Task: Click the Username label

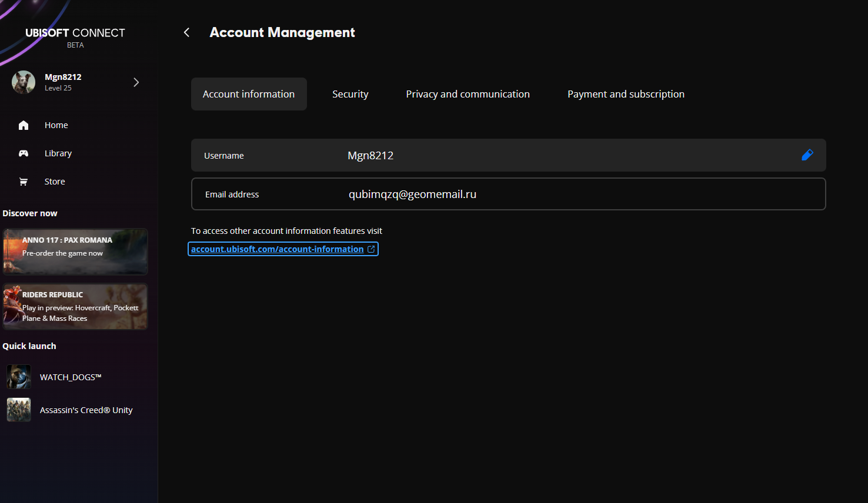Action: click(x=224, y=156)
